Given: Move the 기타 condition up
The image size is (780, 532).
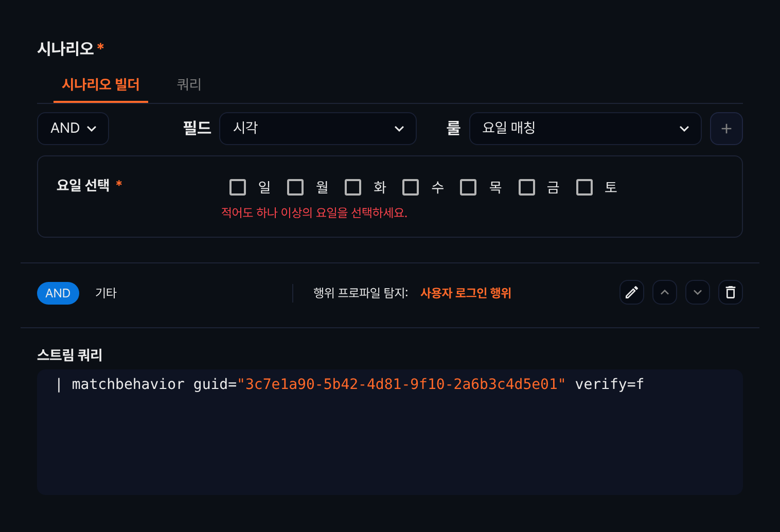Looking at the screenshot, I should 665,292.
